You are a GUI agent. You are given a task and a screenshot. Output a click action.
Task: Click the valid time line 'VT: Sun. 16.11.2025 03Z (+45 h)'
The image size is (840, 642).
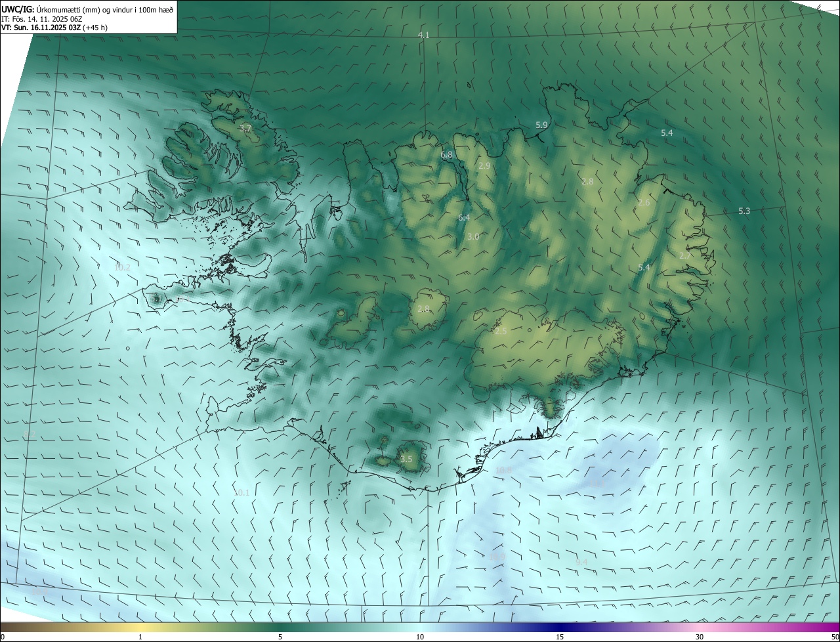click(54, 28)
